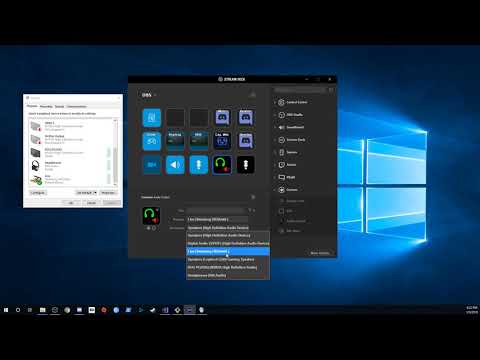
Task: Click Properties in the Sound window
Action: click(108, 193)
